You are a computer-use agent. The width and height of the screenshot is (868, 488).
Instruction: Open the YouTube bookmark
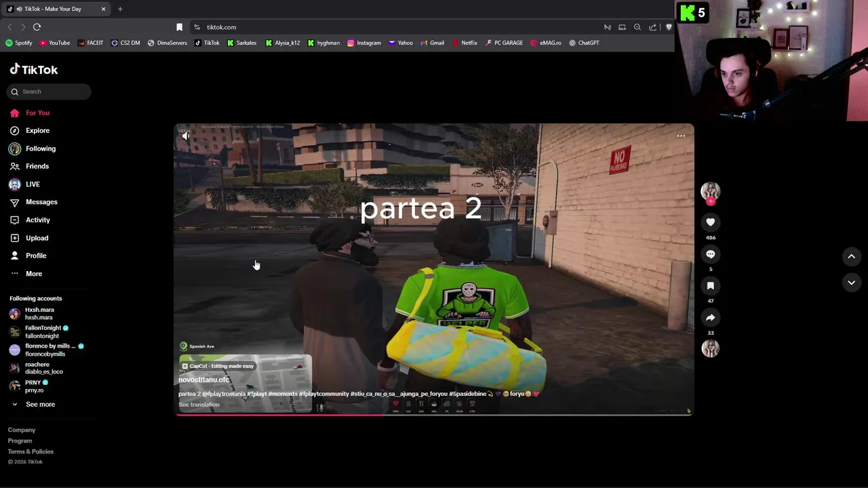coord(55,43)
